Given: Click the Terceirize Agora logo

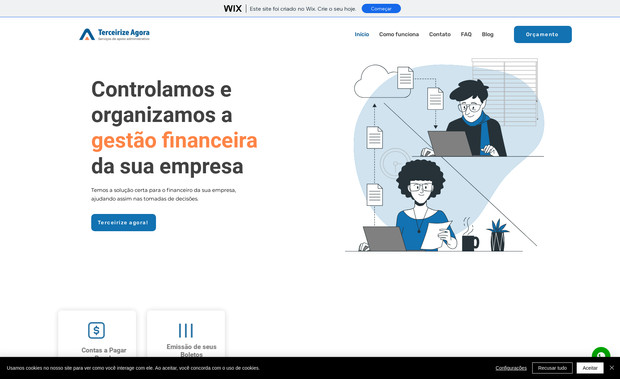Looking at the screenshot, I should [x=114, y=34].
